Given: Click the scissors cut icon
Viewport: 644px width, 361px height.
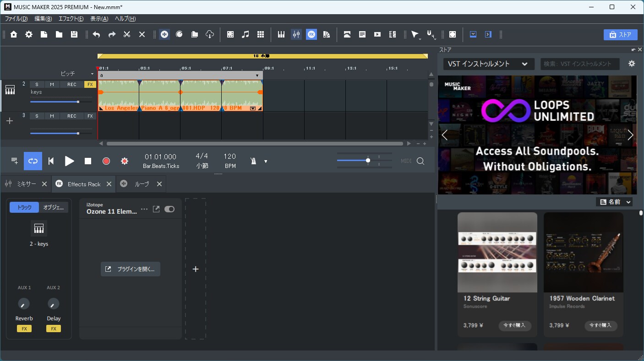Looking at the screenshot, I should tap(127, 34).
